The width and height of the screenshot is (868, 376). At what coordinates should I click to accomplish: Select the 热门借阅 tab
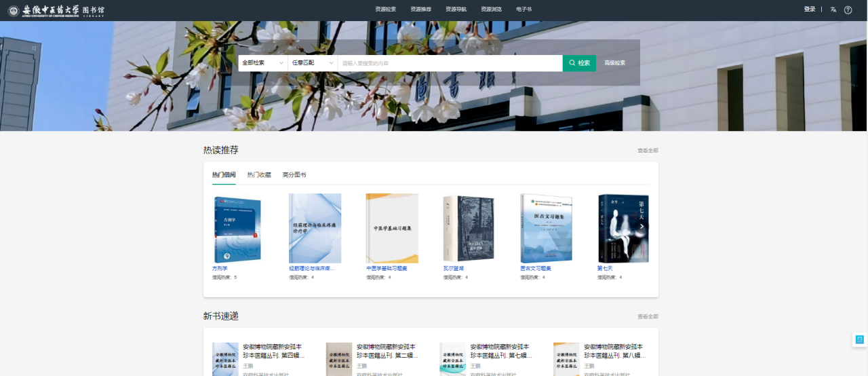pos(224,175)
